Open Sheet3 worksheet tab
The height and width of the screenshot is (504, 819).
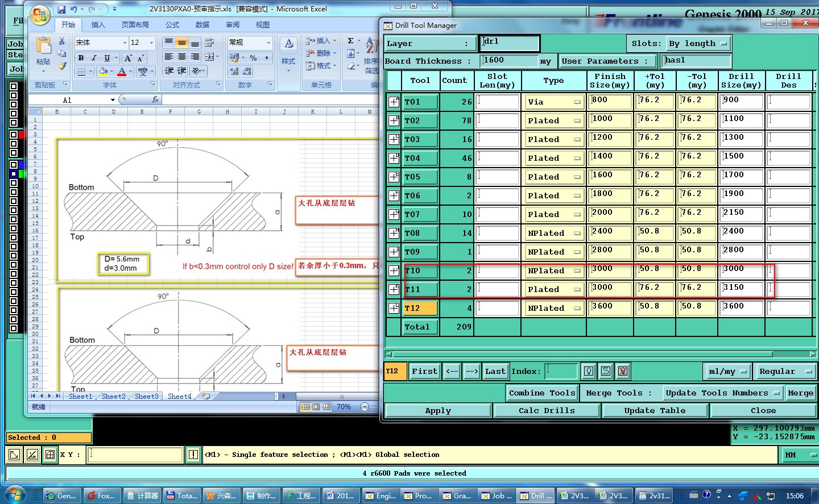pos(147,397)
